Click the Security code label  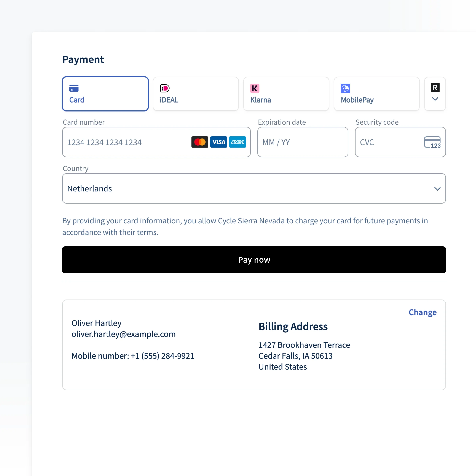(x=377, y=122)
